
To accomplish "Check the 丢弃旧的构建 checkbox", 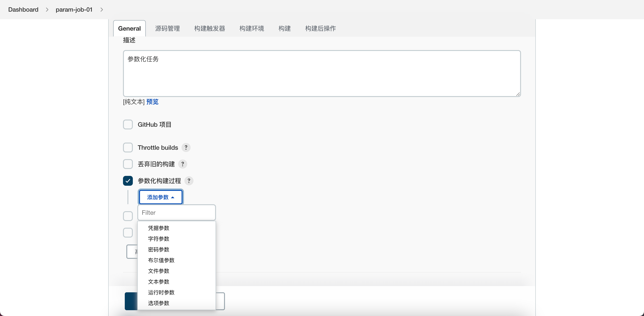I will coord(128,164).
